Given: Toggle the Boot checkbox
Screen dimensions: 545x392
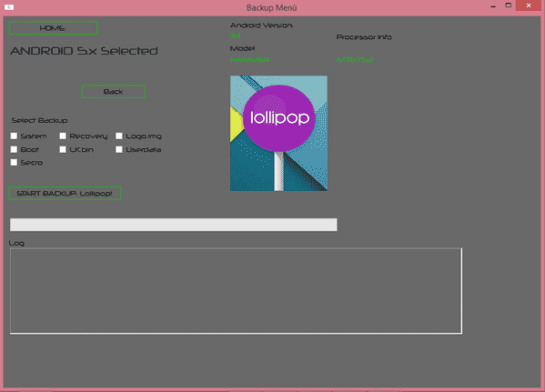Looking at the screenshot, I should tap(14, 149).
